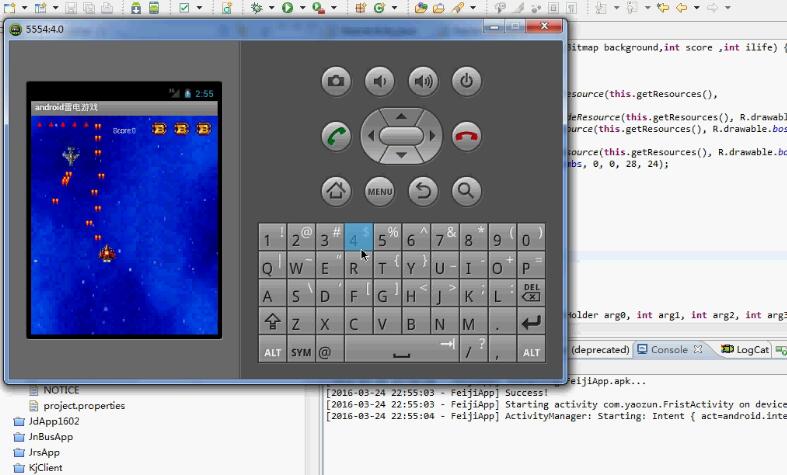Close the Console tab with X

pyautogui.click(x=698, y=349)
